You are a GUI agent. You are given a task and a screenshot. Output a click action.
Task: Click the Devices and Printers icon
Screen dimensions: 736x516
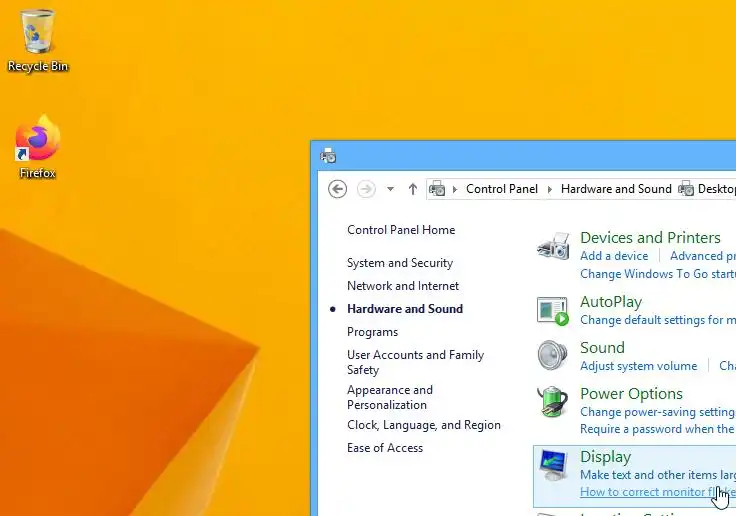tap(553, 246)
